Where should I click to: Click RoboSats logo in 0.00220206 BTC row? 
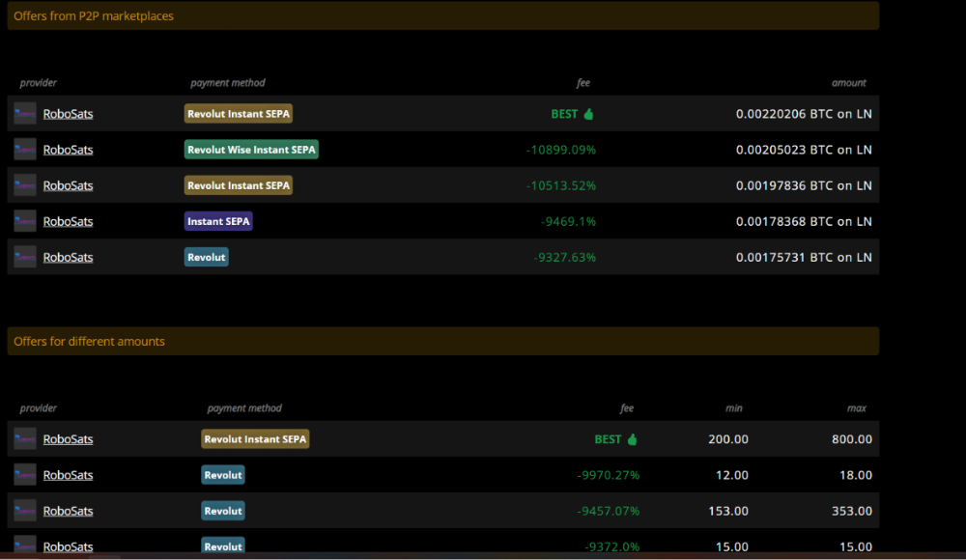[25, 113]
